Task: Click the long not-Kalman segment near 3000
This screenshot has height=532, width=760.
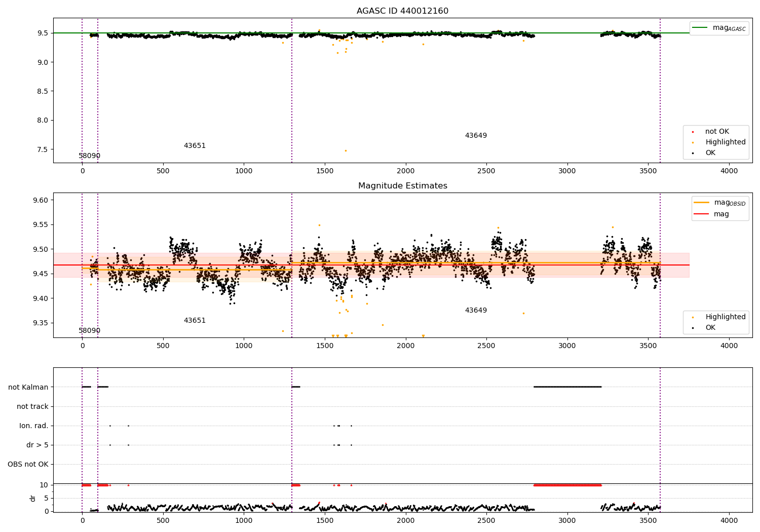Action: click(x=567, y=387)
